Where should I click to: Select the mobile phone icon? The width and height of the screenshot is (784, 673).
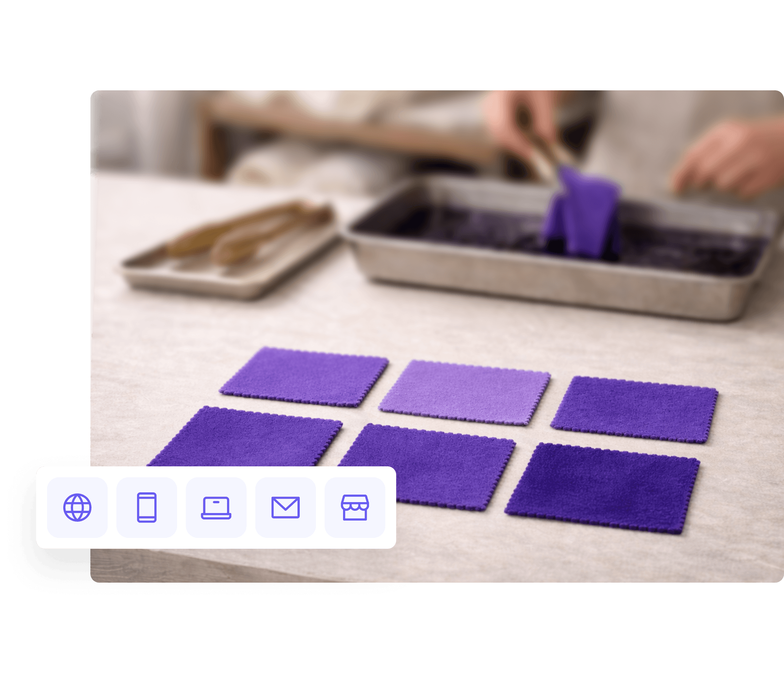[x=146, y=507]
